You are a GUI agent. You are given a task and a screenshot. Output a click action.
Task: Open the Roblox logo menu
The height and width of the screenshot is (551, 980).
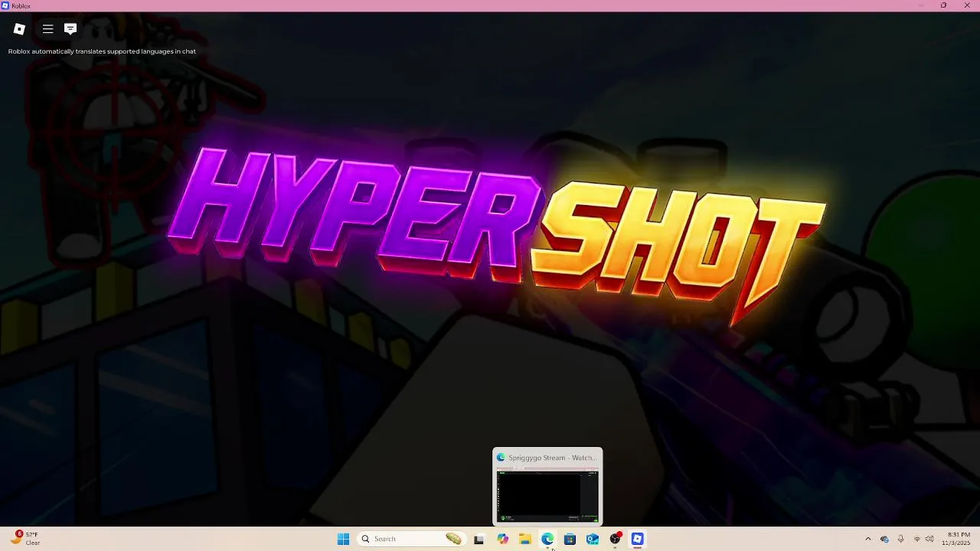19,29
